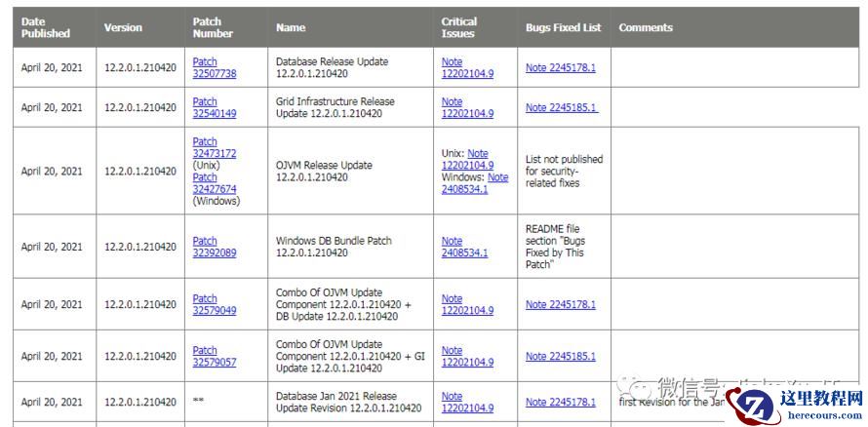Screen dimensions: 868x427
Task: Click version 12.2.0.1.210420 in the Patch 32579049 row
Action: [140, 304]
